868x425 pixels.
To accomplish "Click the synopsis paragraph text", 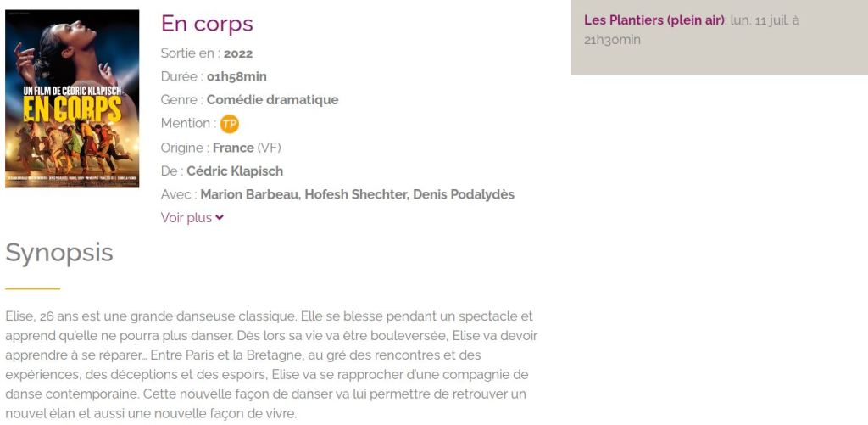I will [271, 366].
